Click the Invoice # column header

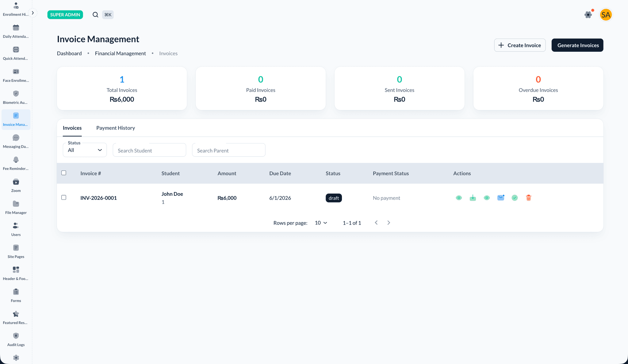pyautogui.click(x=91, y=173)
